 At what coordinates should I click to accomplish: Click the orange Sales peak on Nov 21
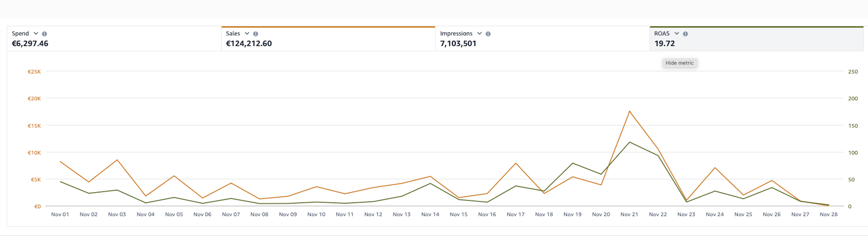tap(629, 111)
